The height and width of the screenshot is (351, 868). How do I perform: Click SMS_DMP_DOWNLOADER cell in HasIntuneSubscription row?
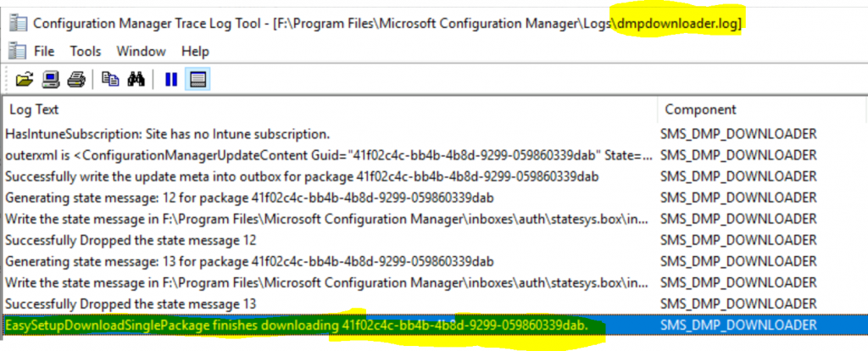point(738,134)
